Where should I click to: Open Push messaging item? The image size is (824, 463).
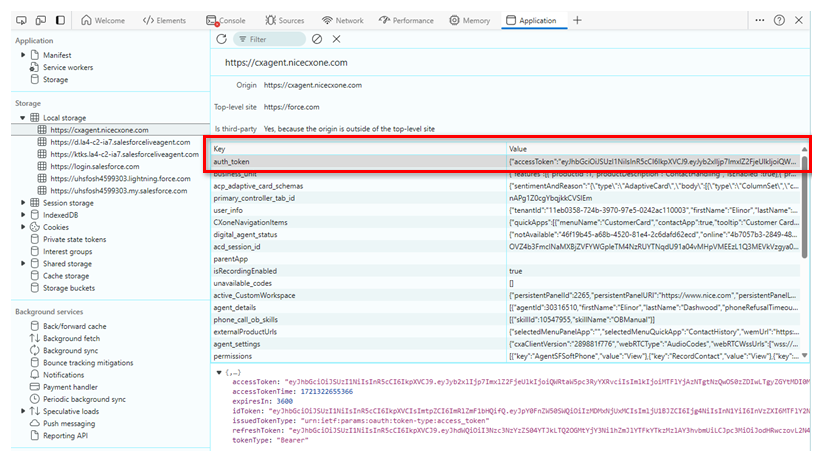coord(69,424)
